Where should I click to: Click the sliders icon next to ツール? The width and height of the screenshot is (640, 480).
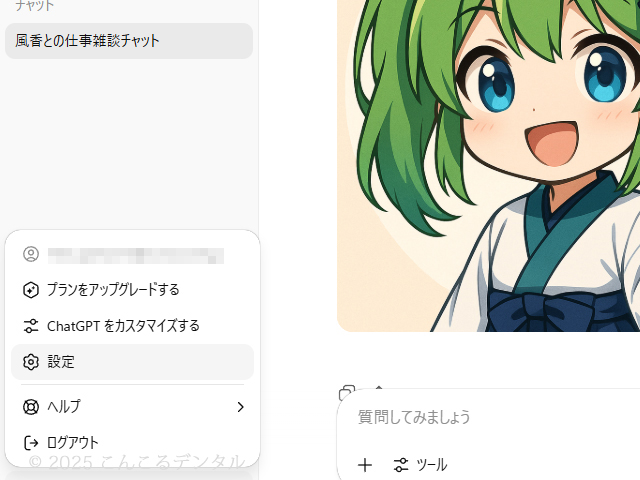tap(401, 465)
